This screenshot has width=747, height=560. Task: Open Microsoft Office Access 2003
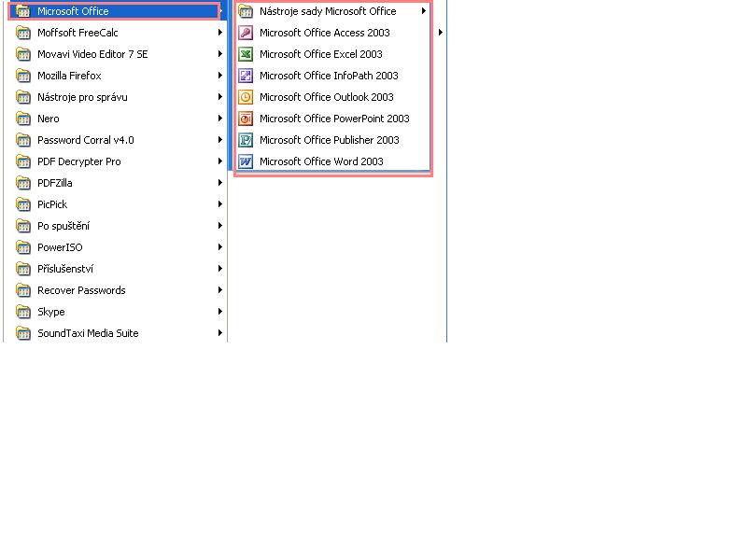[332, 33]
